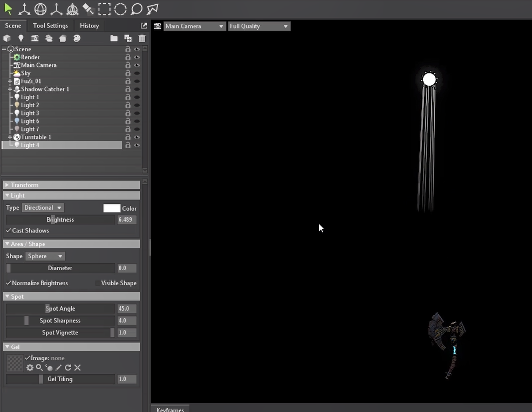Screen dimensions: 532x412
Task: Add a new light to scene
Action: (x=21, y=38)
